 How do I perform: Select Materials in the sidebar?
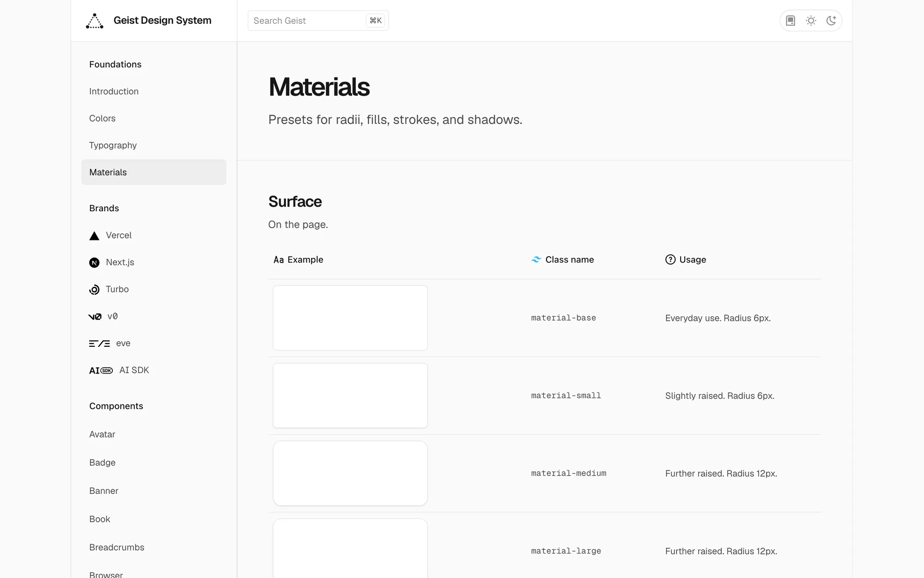tap(154, 172)
